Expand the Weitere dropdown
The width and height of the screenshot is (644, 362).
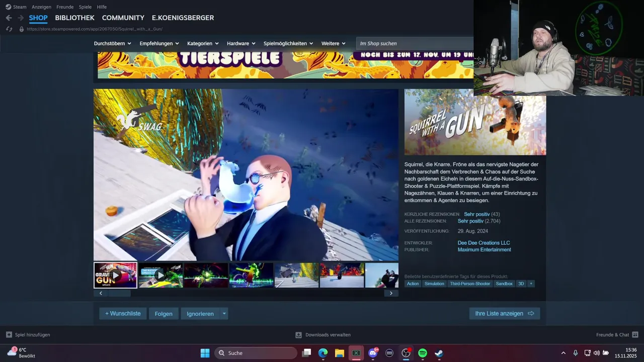pos(334,43)
